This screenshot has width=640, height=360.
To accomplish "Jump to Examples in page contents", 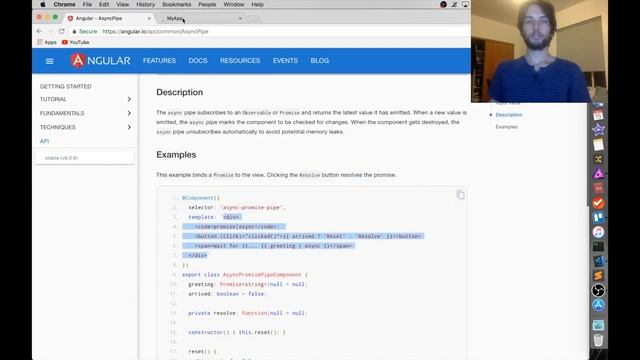I will tap(507, 127).
